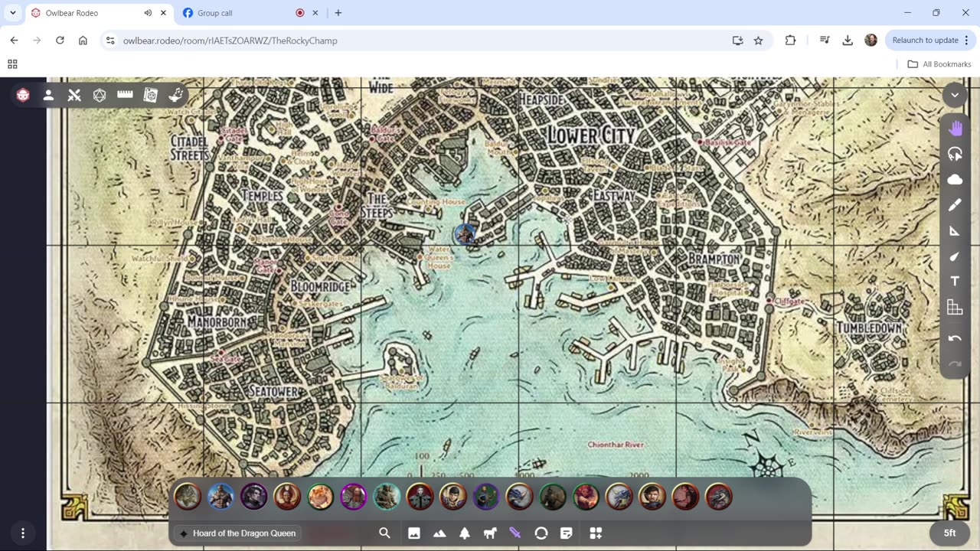Click the ruler extension icon in top toolbar
Viewport: 980px width, 551px height.
[x=125, y=95]
